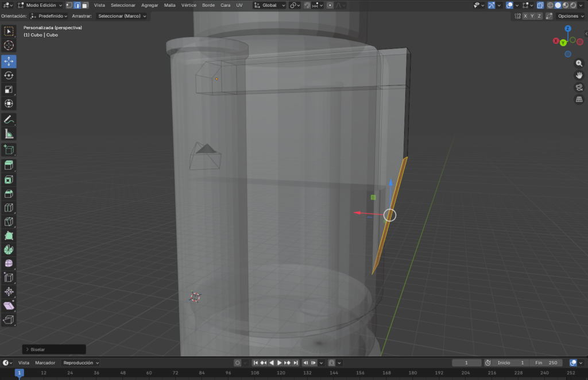This screenshot has height=380, width=588.
Task: Switch to face select mode
Action: click(85, 5)
